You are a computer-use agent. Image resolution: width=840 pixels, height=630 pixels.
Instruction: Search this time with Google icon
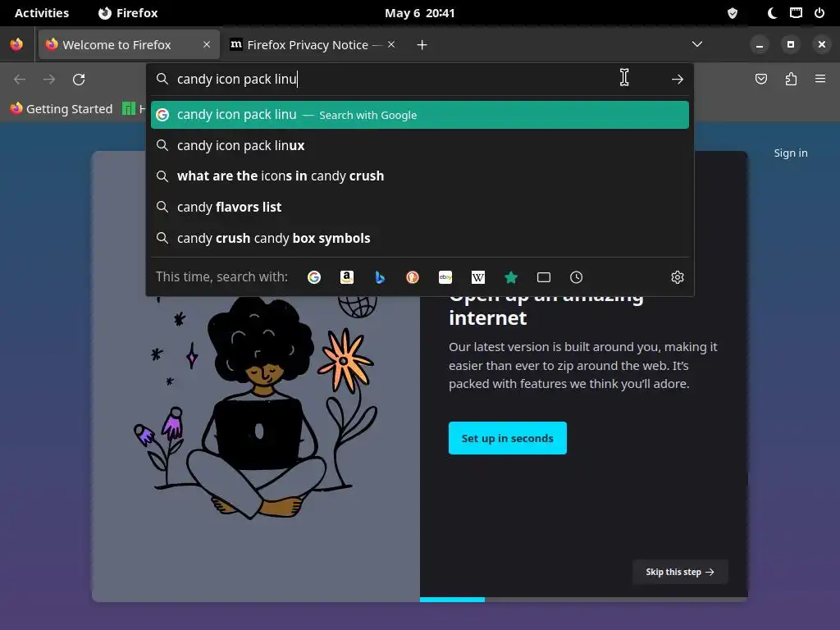click(314, 277)
